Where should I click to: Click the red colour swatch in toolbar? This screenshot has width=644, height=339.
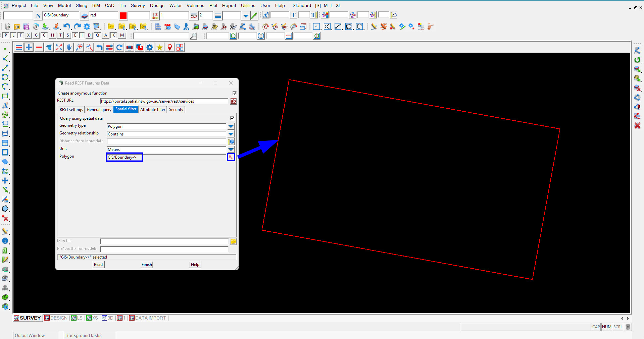123,15
